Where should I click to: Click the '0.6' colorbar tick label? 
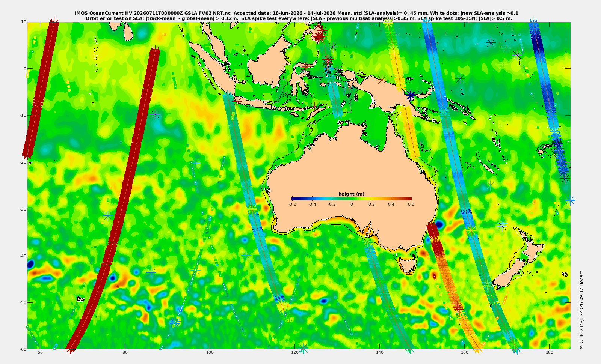(x=411, y=204)
